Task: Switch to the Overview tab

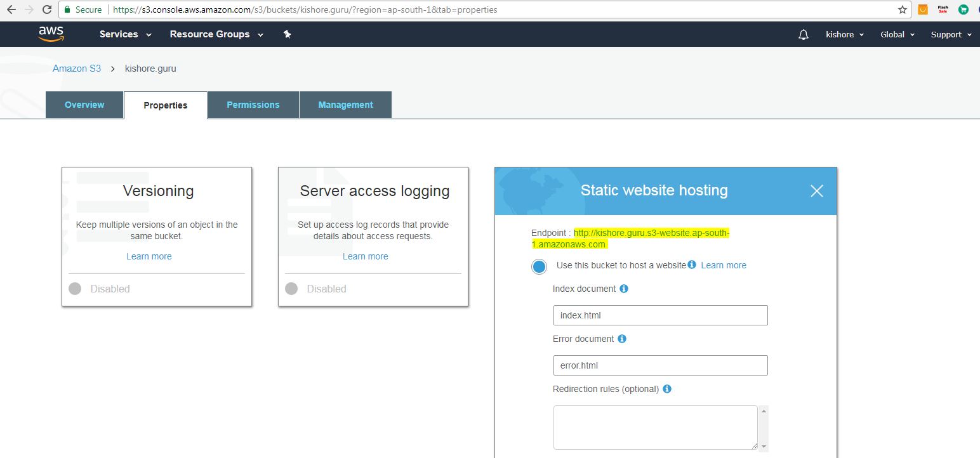Action: (84, 105)
